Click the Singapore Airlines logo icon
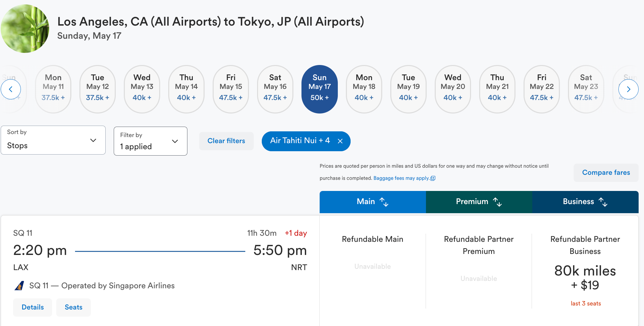 tap(20, 286)
